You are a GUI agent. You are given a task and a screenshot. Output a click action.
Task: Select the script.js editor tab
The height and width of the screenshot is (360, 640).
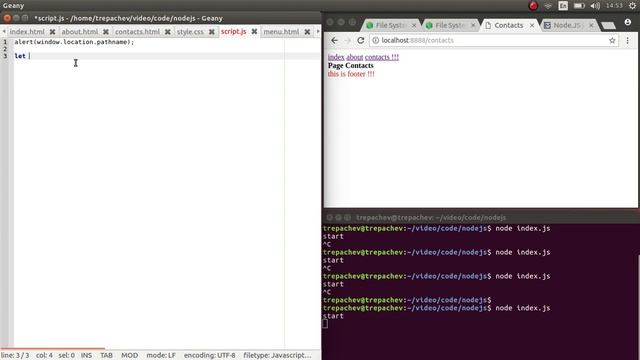click(x=233, y=31)
